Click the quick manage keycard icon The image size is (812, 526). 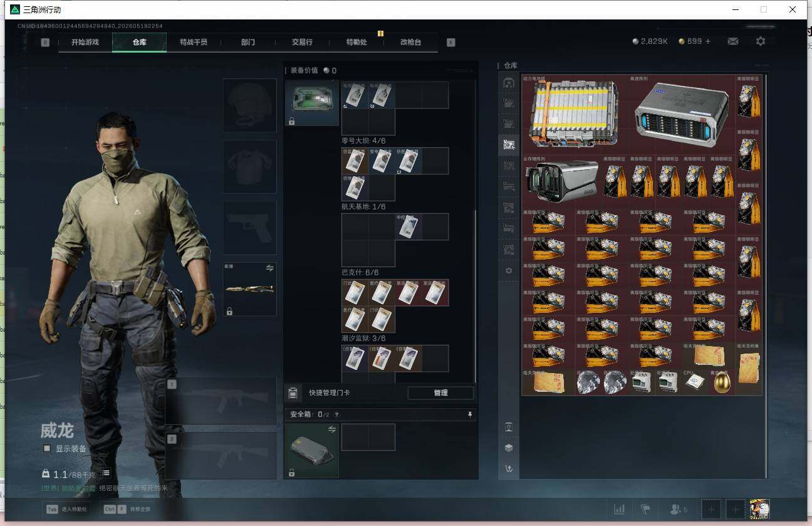click(293, 393)
